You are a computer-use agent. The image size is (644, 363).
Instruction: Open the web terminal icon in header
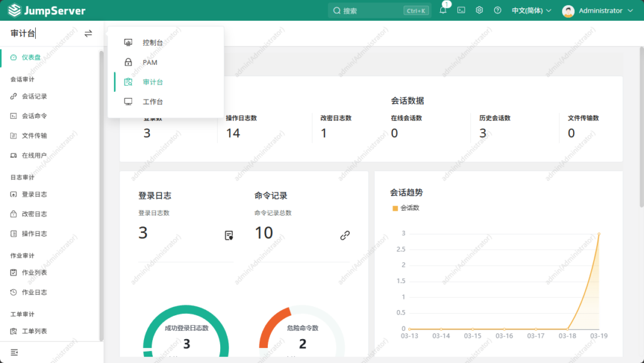point(461,11)
